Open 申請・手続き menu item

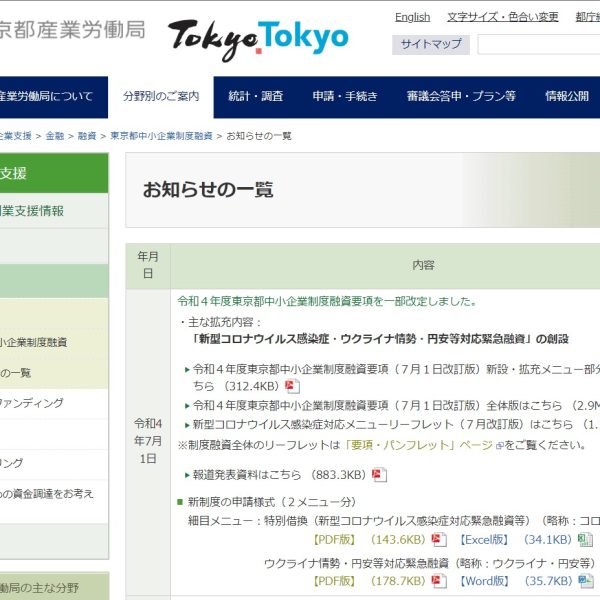[x=345, y=96]
